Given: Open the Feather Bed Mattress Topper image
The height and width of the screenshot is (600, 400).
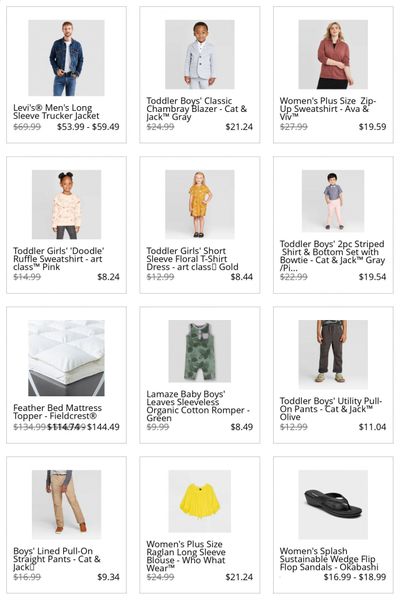Looking at the screenshot, I should [x=66, y=358].
